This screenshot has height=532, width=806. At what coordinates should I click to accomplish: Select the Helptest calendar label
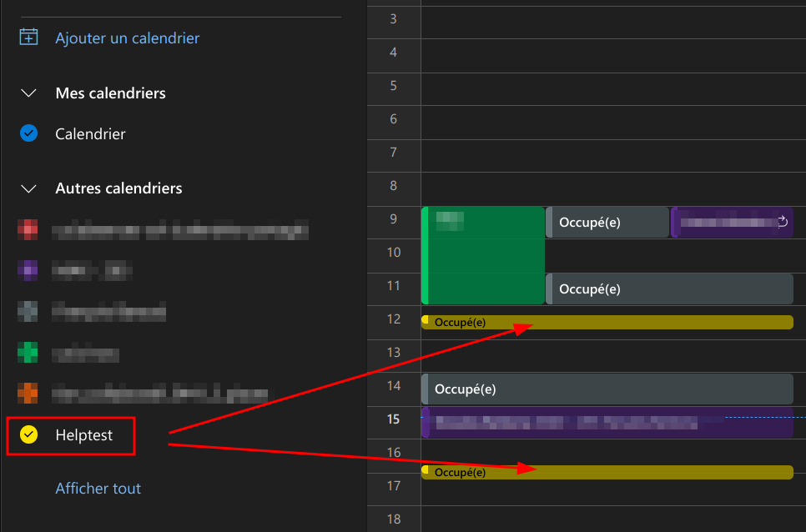pyautogui.click(x=83, y=434)
